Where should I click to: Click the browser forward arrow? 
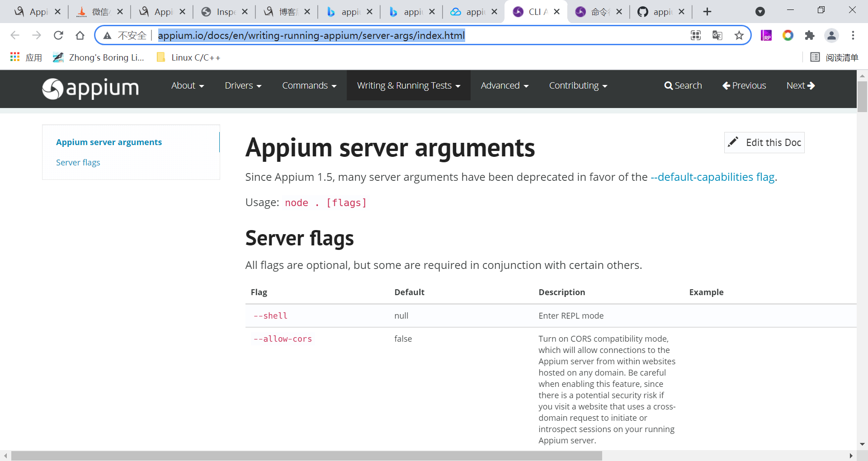pos(37,35)
